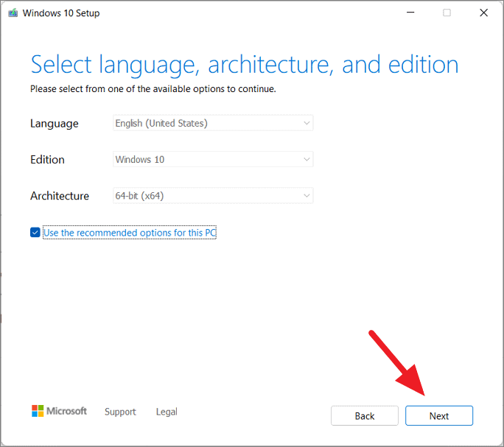Go to the next setup step

(x=439, y=416)
